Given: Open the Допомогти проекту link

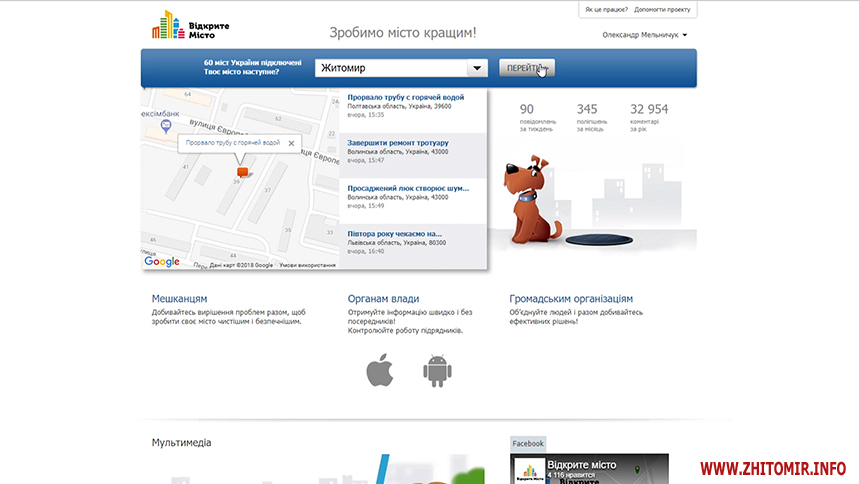Looking at the screenshot, I should (665, 10).
